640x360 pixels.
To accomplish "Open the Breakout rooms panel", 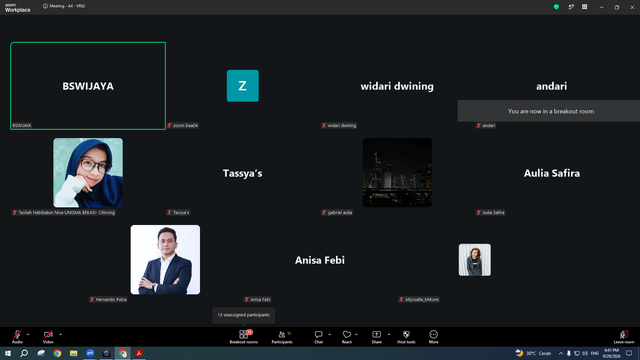I will [x=244, y=337].
